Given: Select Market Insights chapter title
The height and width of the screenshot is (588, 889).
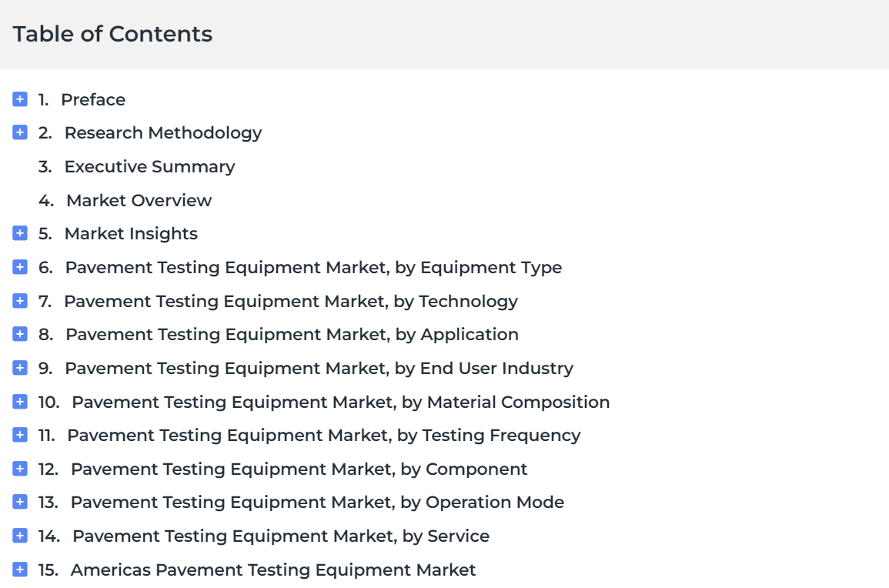Looking at the screenshot, I should pyautogui.click(x=131, y=234).
